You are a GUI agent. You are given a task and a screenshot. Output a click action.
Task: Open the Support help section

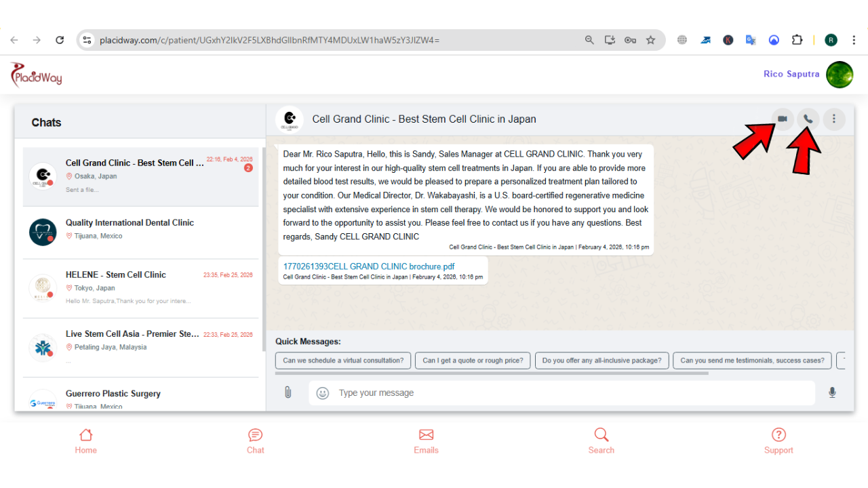pyautogui.click(x=778, y=441)
